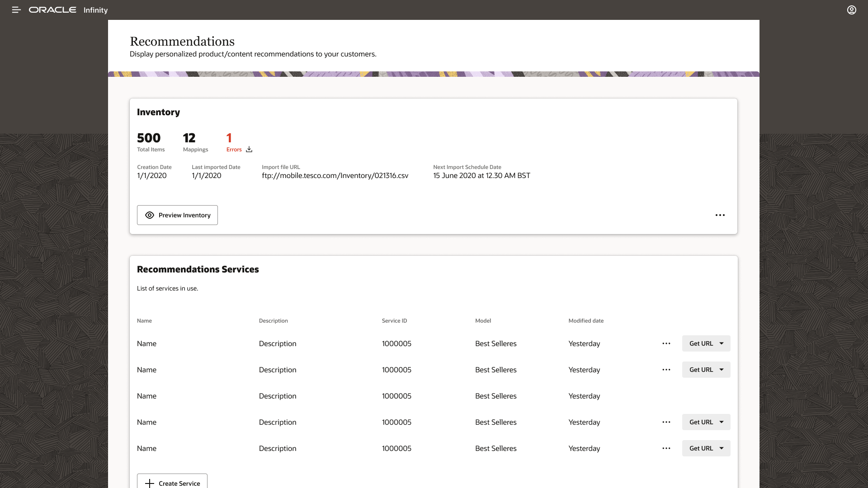Download the inventory errors file
This screenshot has width=868, height=488.
click(249, 150)
